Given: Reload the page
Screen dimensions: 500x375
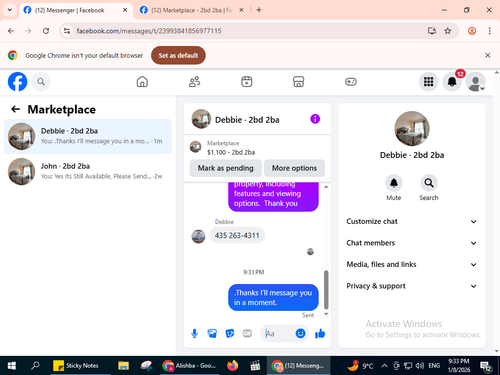Looking at the screenshot, I should point(46,31).
